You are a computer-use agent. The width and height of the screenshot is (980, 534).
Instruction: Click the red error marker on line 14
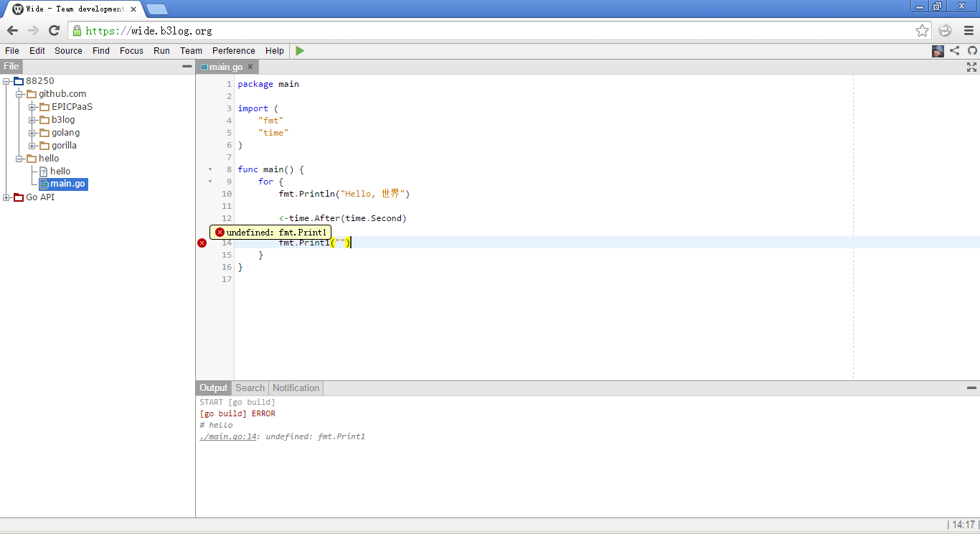202,243
